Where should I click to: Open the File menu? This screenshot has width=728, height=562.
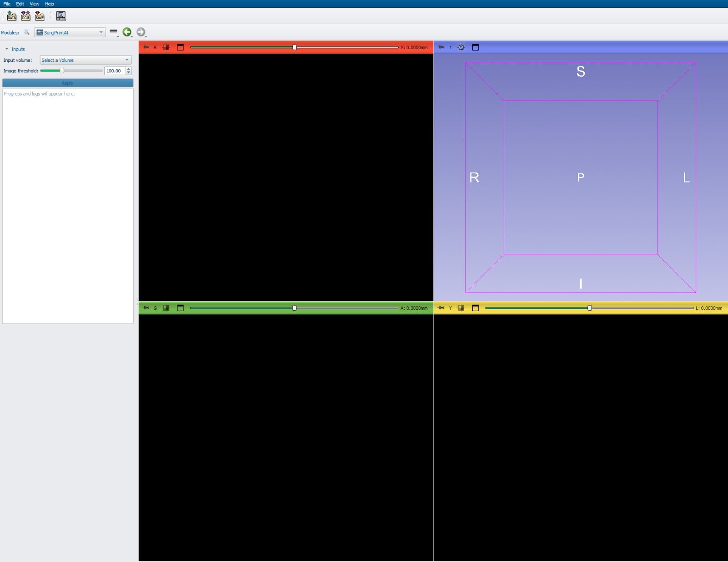click(x=7, y=4)
